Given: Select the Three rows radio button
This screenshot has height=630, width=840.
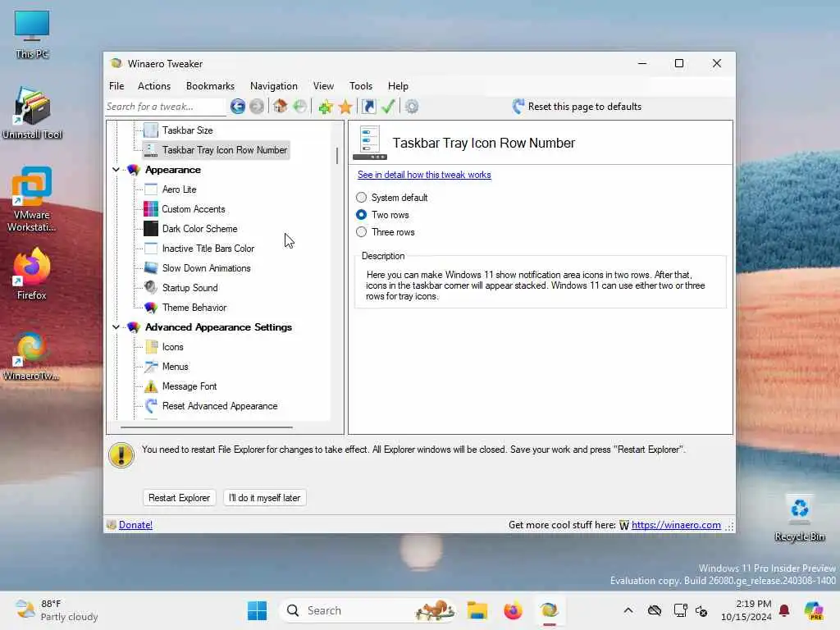Looking at the screenshot, I should pyautogui.click(x=362, y=232).
